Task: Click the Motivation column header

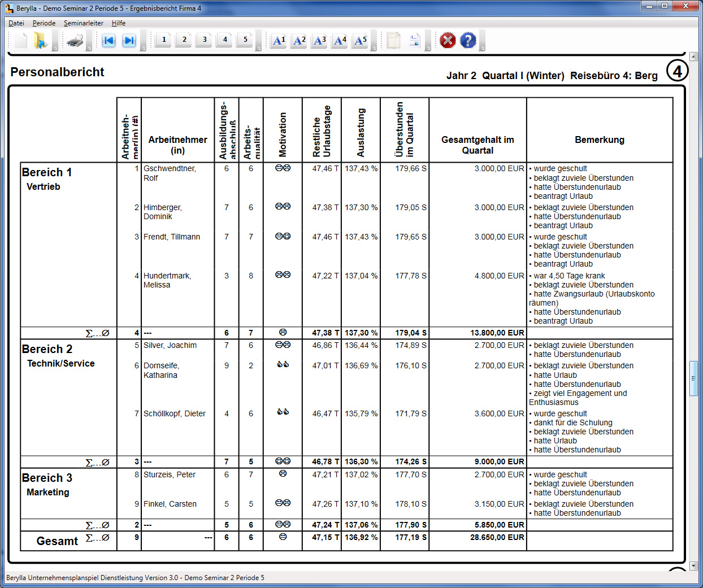Action: click(x=283, y=134)
